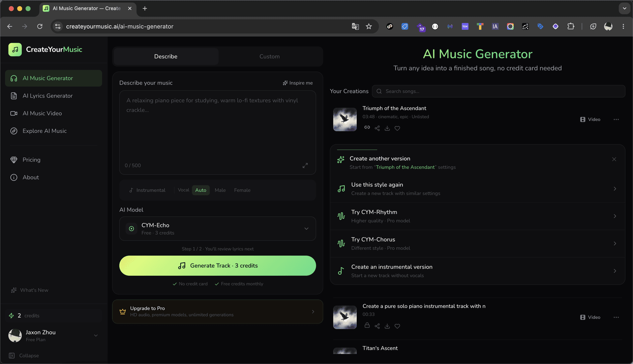Like the Triumph of the Ascendant track

[x=397, y=128]
